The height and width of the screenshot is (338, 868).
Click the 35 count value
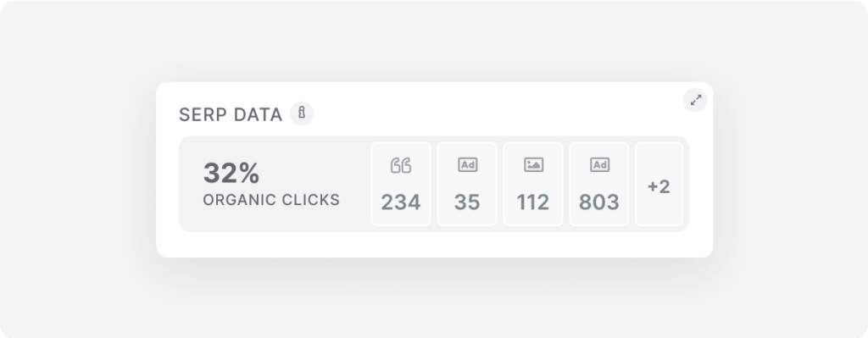(467, 202)
